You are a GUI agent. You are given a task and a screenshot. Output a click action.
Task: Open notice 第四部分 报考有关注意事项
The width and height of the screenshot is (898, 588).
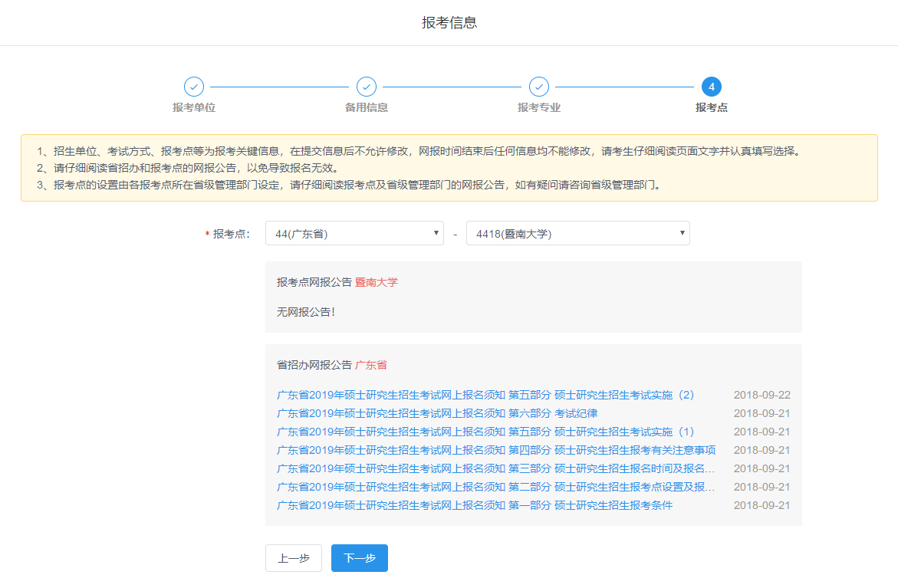click(495, 450)
